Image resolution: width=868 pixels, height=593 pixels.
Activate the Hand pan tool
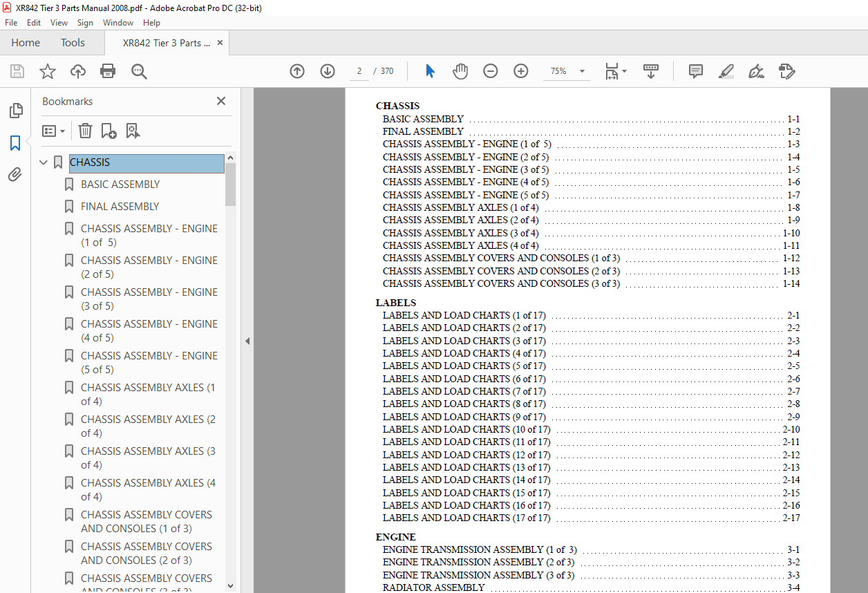[x=460, y=71]
